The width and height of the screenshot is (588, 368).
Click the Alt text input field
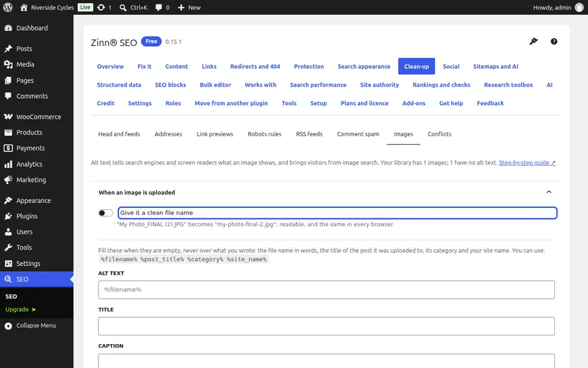coord(326,290)
